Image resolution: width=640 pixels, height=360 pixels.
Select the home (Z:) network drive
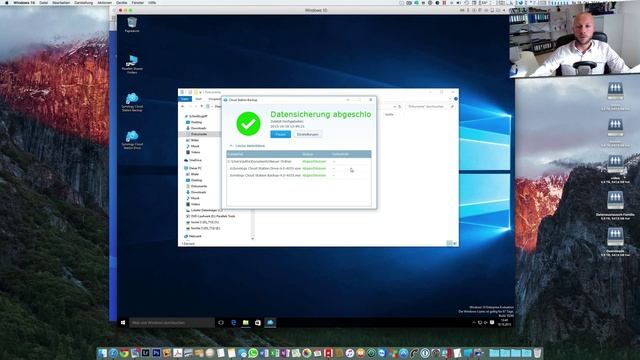204,228
